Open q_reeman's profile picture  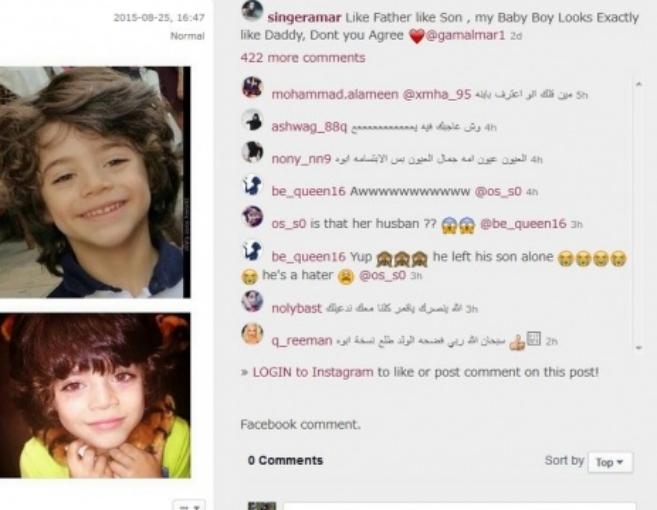[253, 334]
